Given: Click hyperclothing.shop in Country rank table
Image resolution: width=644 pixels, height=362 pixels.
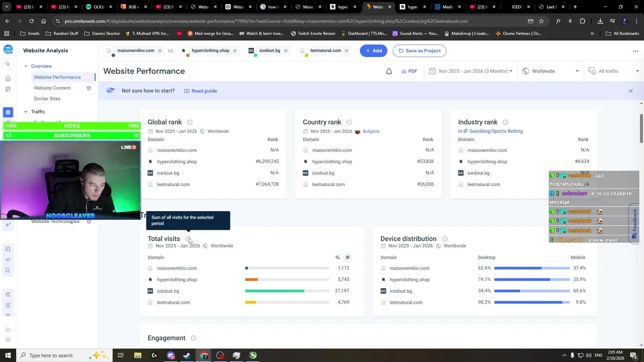Looking at the screenshot, I should (x=332, y=162).
